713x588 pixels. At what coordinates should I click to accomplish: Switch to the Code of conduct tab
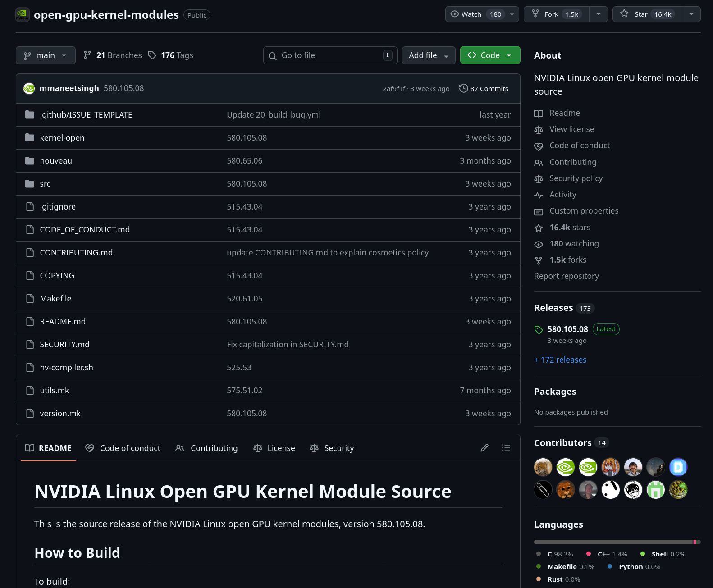tap(123, 448)
